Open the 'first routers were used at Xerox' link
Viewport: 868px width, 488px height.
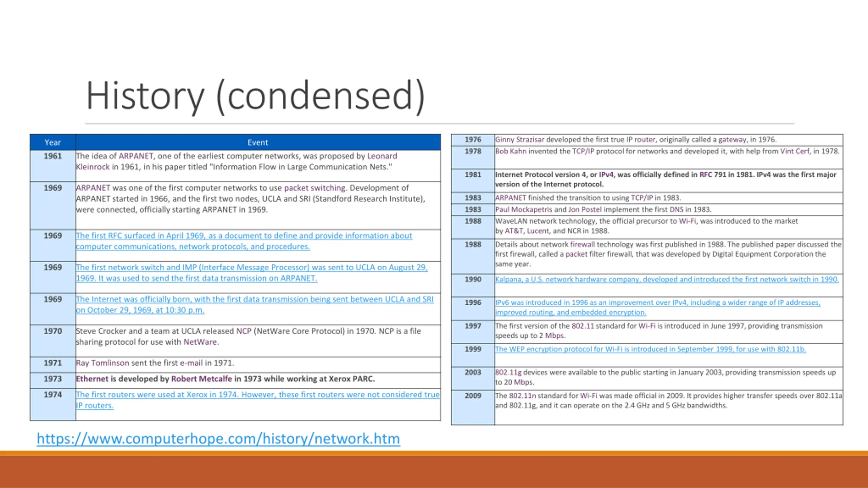pyautogui.click(x=257, y=395)
